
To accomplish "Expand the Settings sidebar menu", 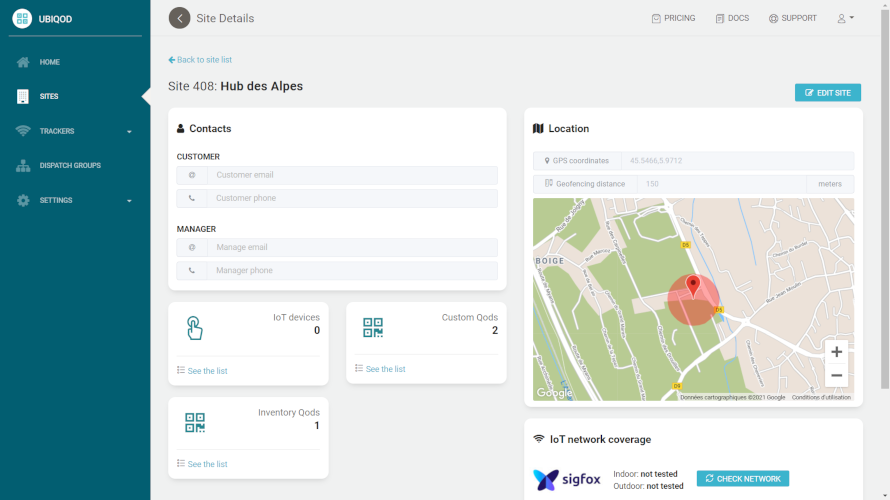I will click(x=75, y=200).
